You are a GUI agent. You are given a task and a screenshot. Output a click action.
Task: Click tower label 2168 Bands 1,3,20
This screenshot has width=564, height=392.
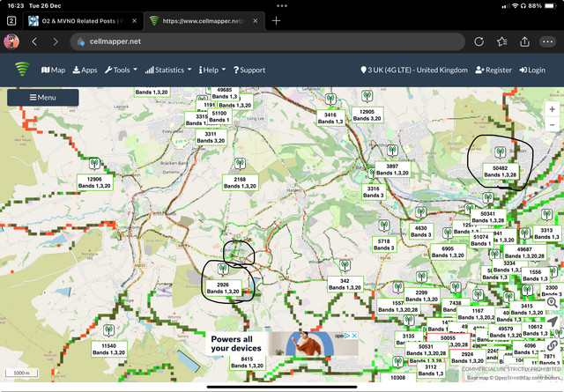tap(240, 182)
